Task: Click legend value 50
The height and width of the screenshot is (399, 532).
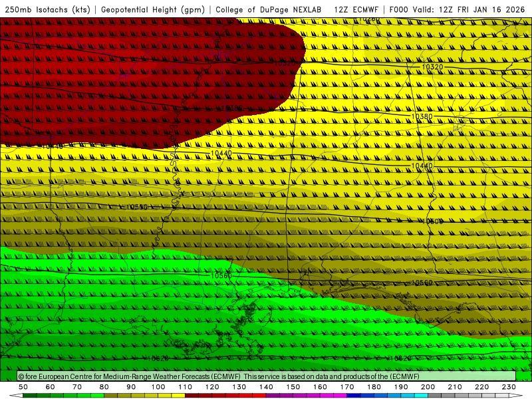Action: (x=23, y=387)
